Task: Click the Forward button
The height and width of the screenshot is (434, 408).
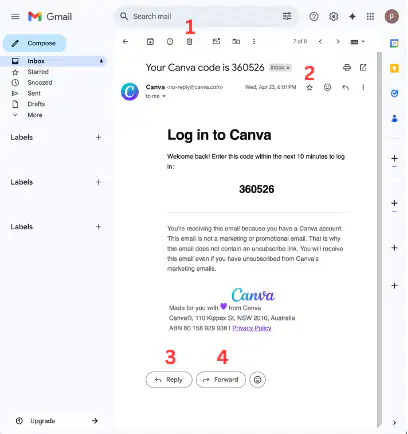Action: click(221, 379)
